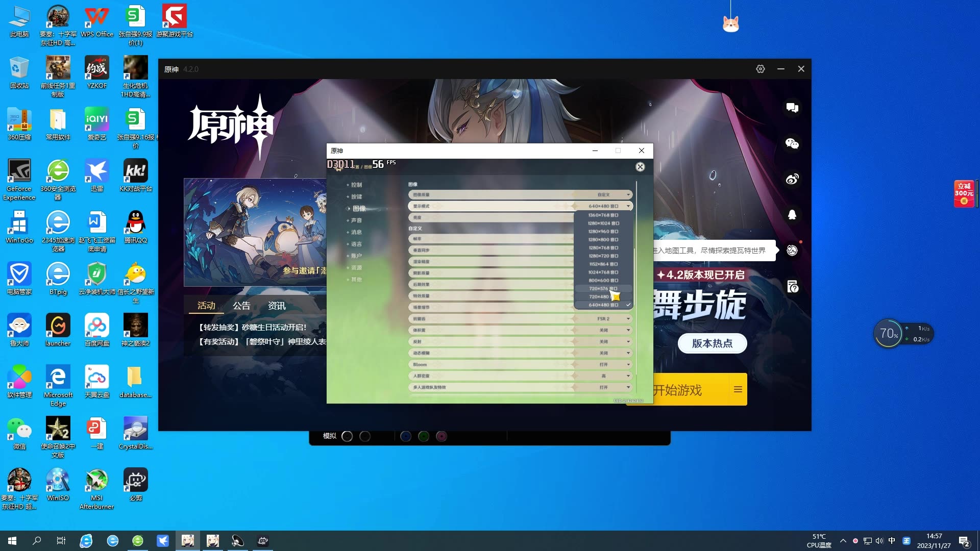Open MSI Afterburner desktop icon
This screenshot has width=980, height=551.
(96, 489)
